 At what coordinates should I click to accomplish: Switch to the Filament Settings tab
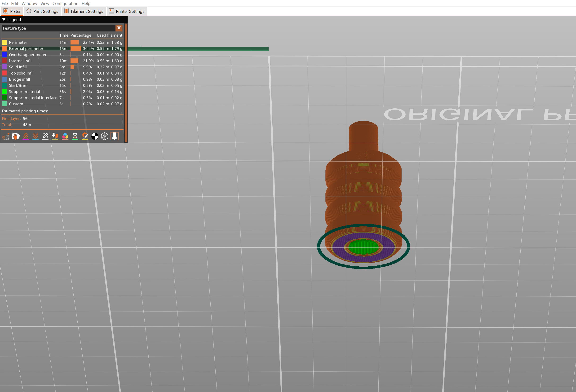tap(84, 11)
